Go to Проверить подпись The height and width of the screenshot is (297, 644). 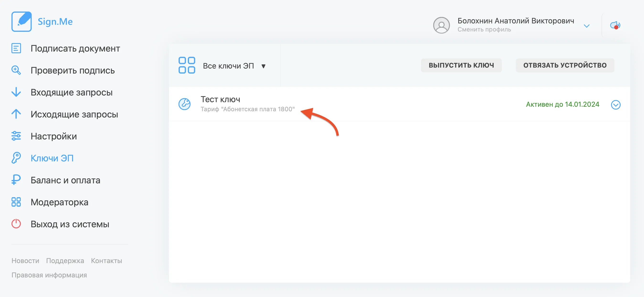[x=73, y=70]
